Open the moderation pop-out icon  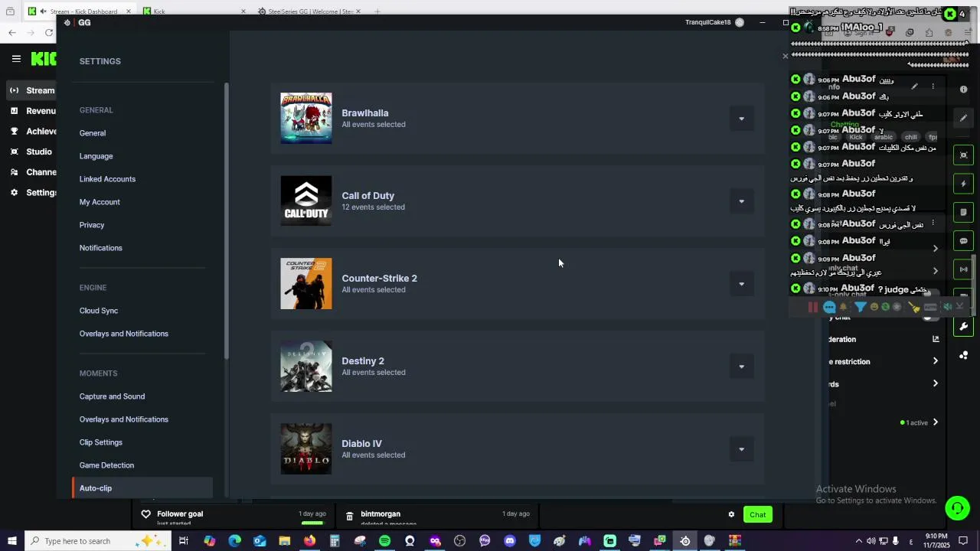[x=935, y=339]
